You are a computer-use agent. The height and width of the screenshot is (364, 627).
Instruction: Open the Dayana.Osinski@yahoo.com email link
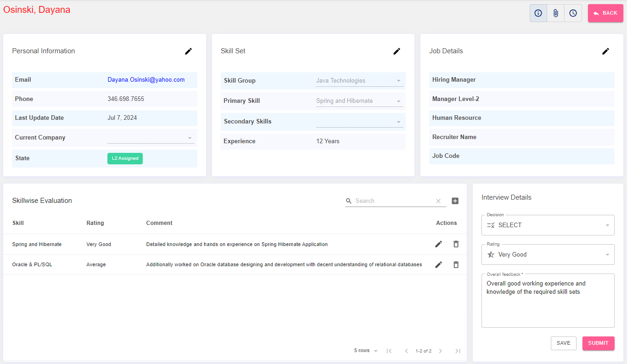[146, 80]
